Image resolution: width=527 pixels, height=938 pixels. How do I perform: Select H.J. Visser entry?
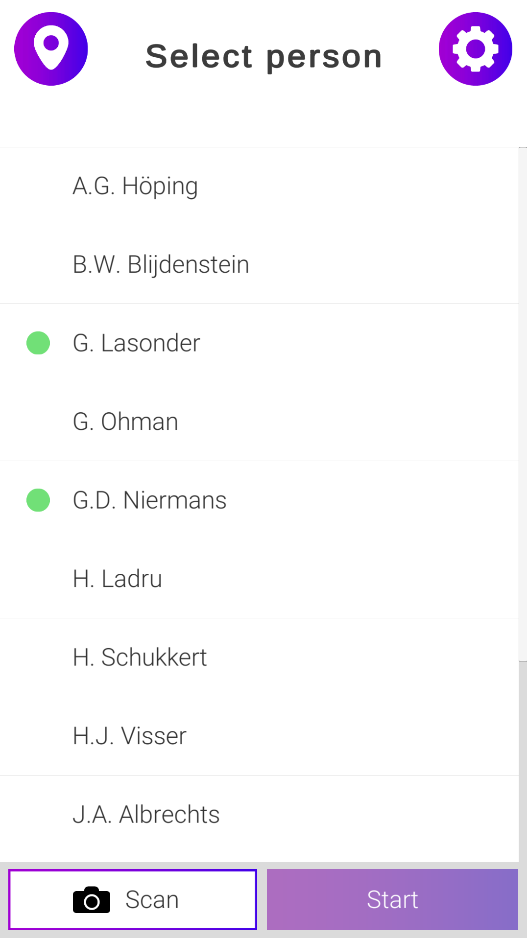pos(259,736)
